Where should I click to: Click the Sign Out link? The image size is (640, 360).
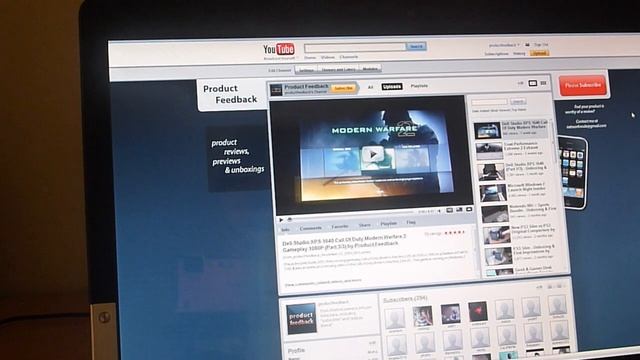(x=541, y=44)
